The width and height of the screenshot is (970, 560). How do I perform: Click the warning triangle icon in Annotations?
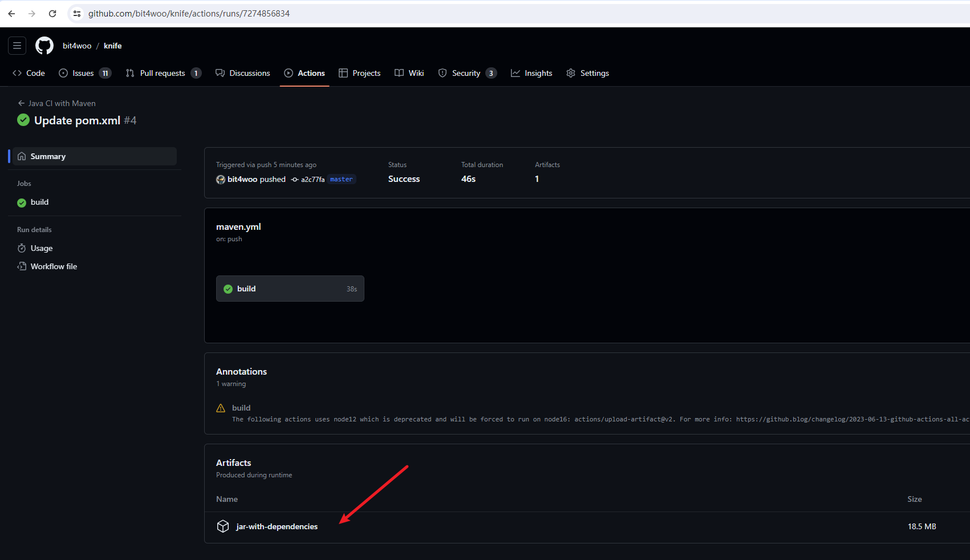(221, 408)
